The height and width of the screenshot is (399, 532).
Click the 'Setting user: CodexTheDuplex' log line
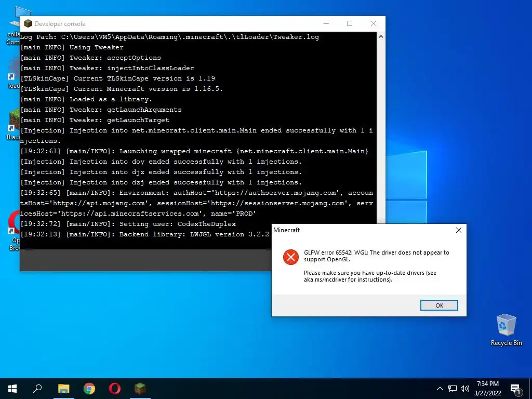(x=128, y=224)
